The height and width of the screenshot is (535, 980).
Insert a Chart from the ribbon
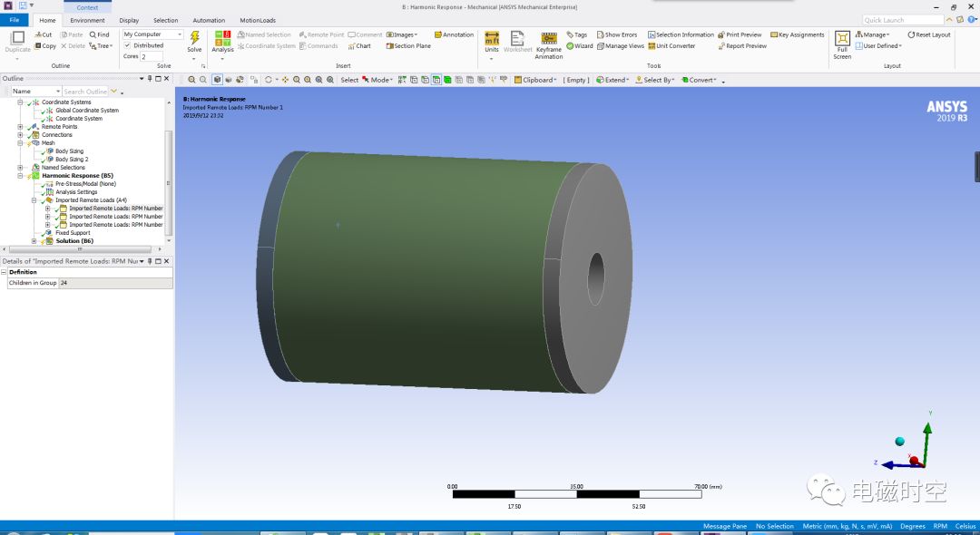click(361, 45)
